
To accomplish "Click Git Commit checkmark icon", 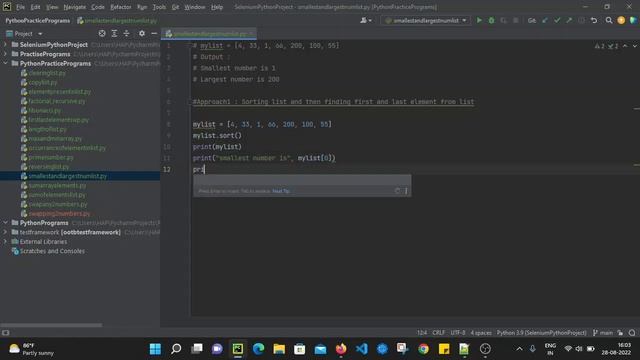I will 557,20.
